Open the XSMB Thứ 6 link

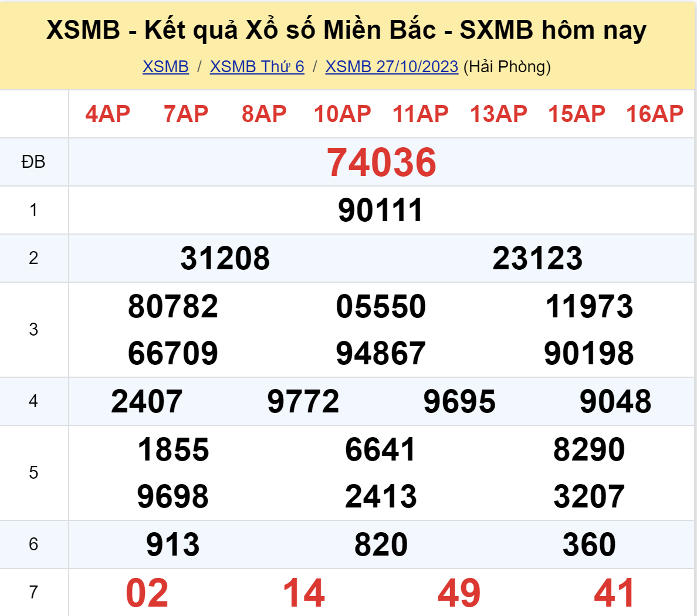point(257,67)
